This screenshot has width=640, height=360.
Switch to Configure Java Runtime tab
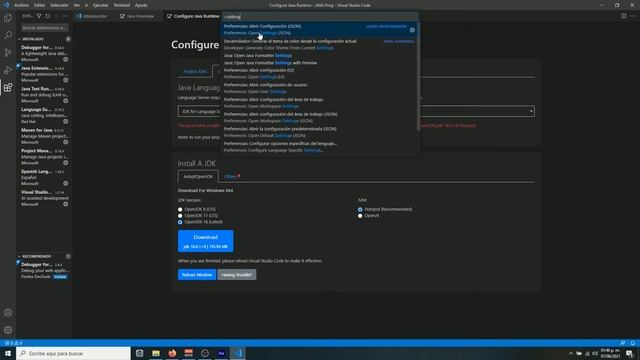click(x=193, y=16)
